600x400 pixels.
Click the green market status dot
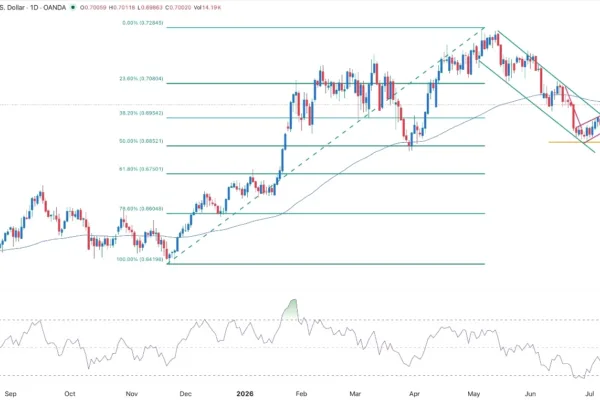[x=73, y=7]
